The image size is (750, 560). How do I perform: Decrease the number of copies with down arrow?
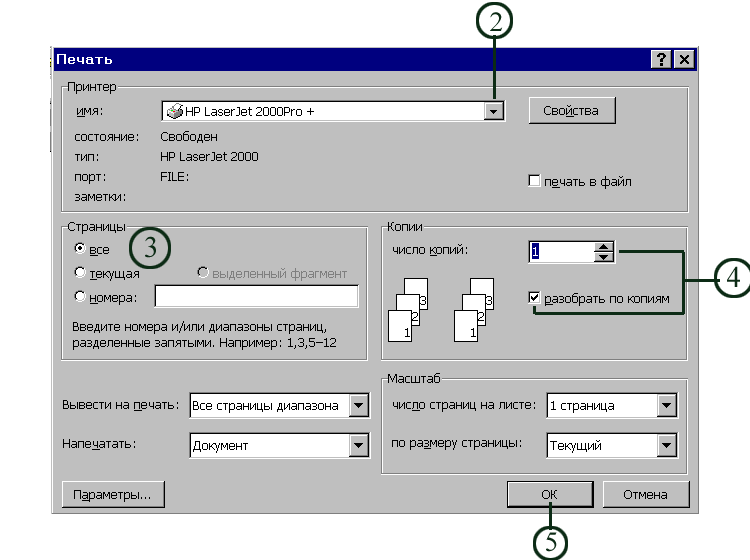point(604,257)
